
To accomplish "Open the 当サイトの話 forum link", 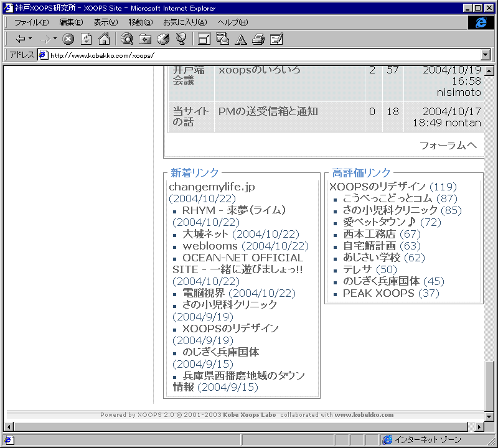I will click(190, 116).
